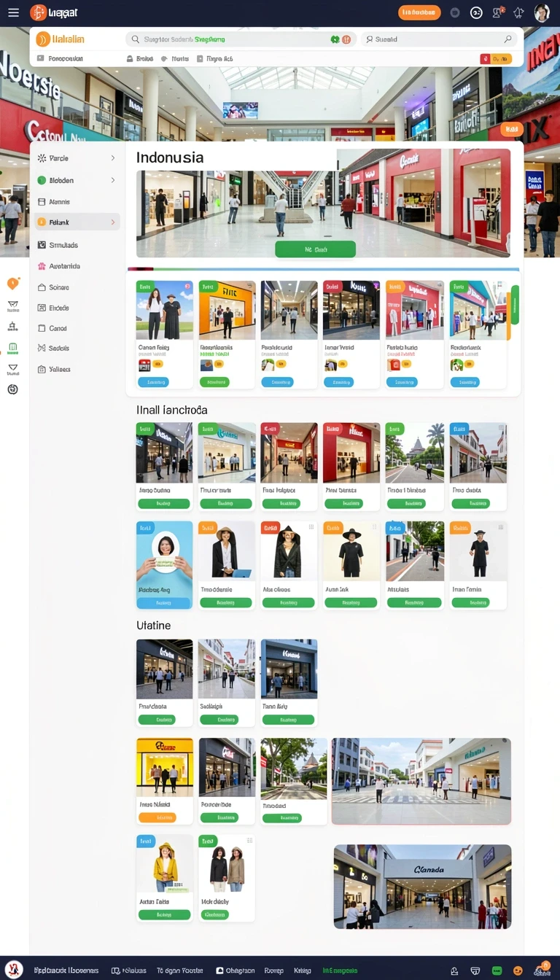
Task: Click the green Blobden circle icon
Action: 42,180
